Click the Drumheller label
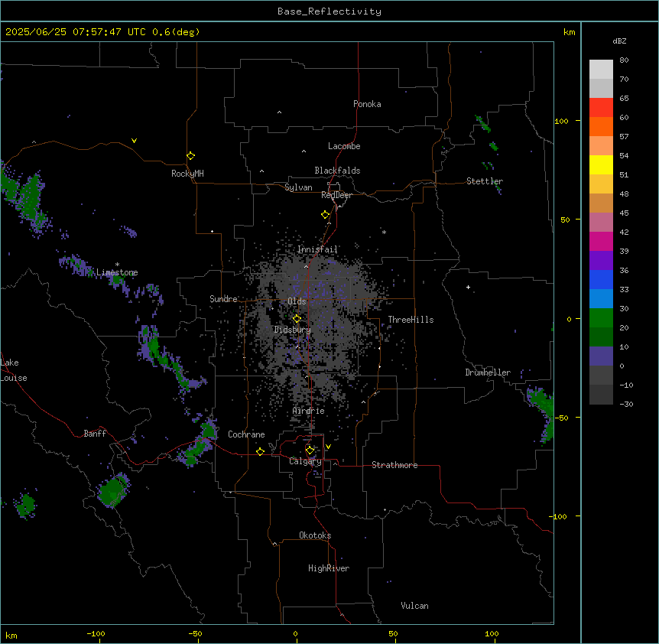Screen dimensions: 659x644 488,372
